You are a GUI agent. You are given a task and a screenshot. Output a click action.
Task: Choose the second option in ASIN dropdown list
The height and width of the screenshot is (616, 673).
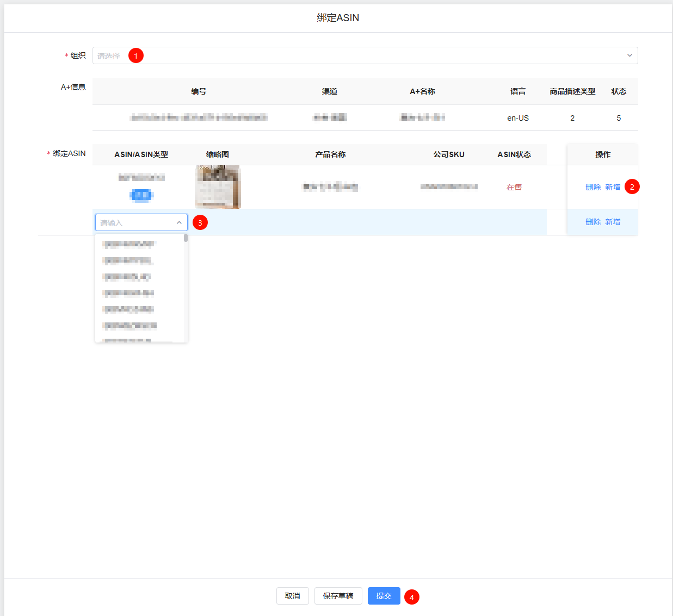click(128, 260)
